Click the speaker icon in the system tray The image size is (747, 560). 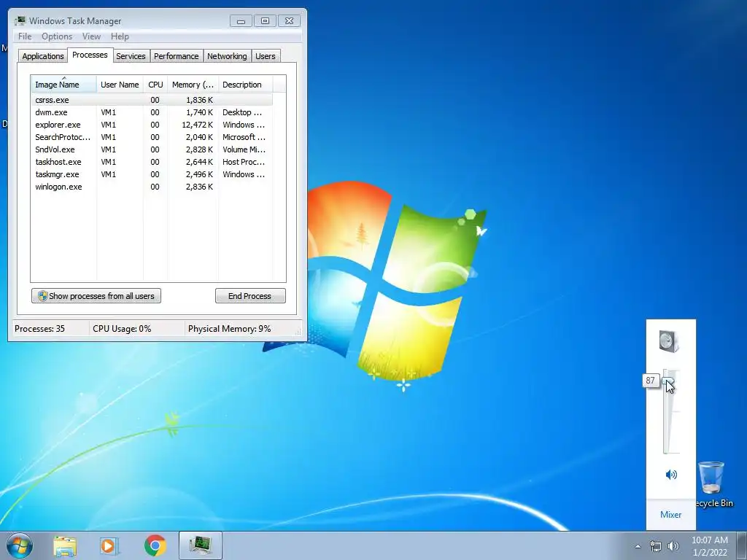[x=673, y=546]
